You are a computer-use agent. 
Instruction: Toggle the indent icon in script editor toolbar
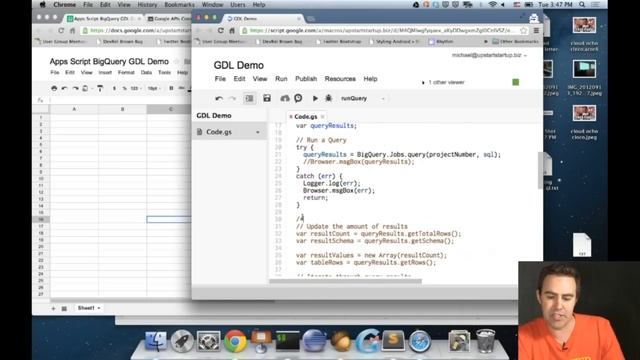(x=249, y=98)
